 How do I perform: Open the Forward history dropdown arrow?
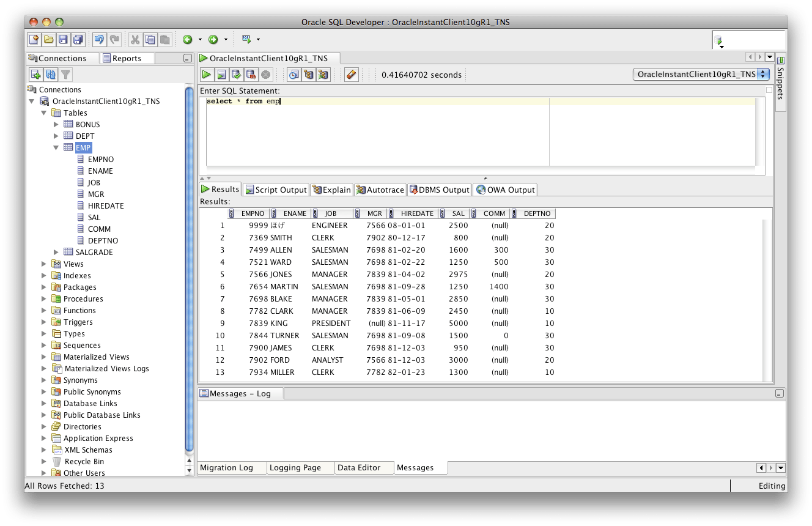pos(226,40)
